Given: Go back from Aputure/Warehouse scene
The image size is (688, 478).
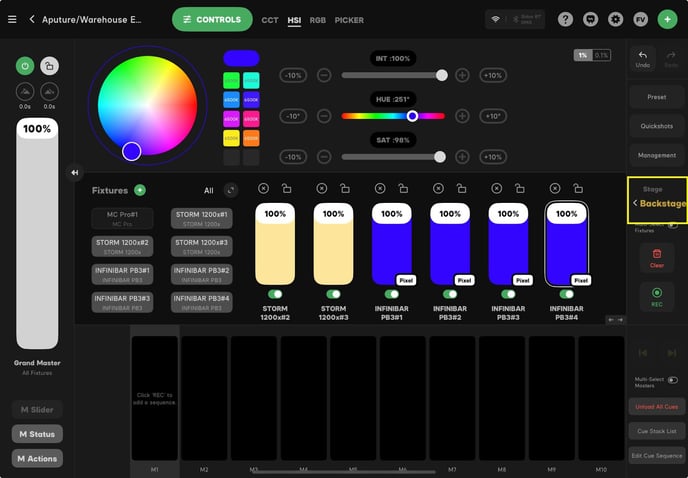Looking at the screenshot, I should tap(32, 19).
